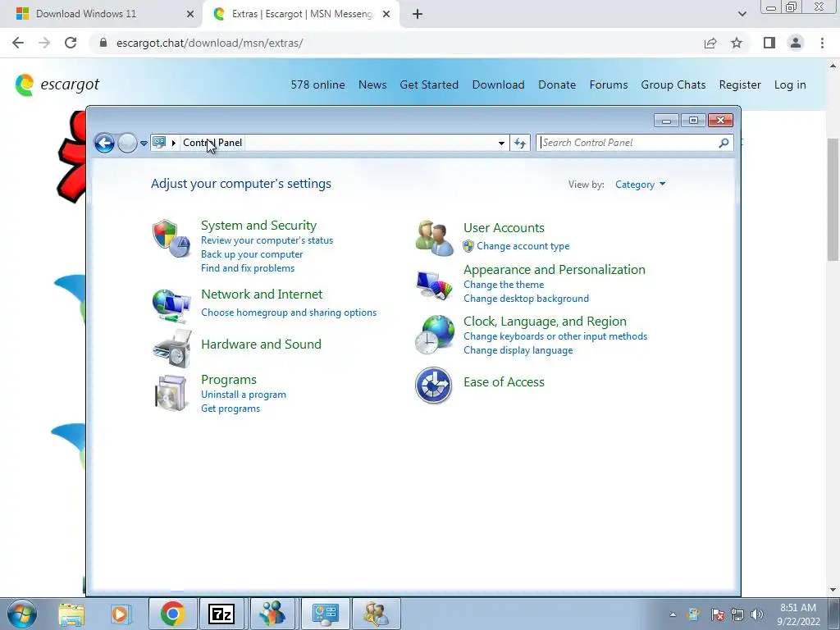Open Chrome profile avatar
The height and width of the screenshot is (630, 840).
pyautogui.click(x=796, y=43)
